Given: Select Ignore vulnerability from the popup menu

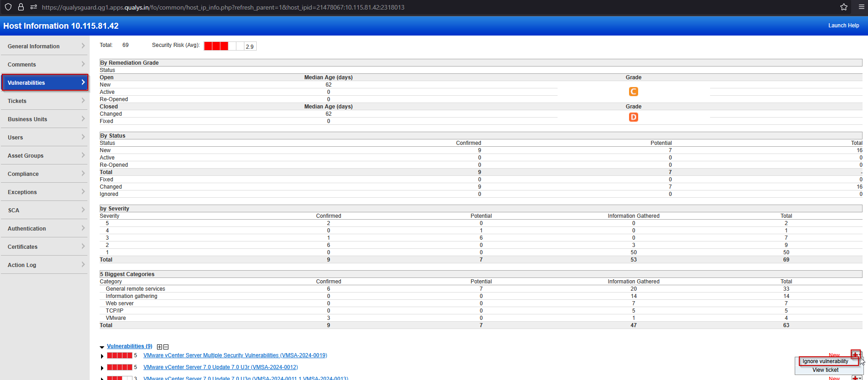Looking at the screenshot, I should [x=825, y=361].
